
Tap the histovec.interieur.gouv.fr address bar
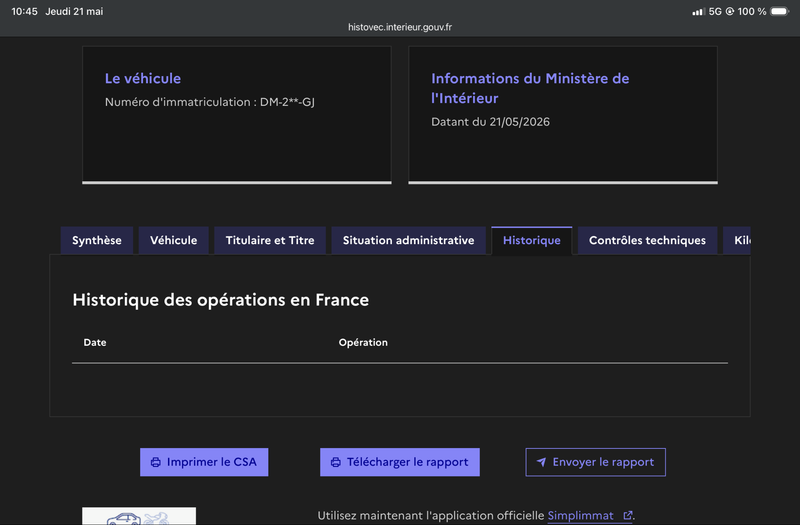[x=400, y=27]
